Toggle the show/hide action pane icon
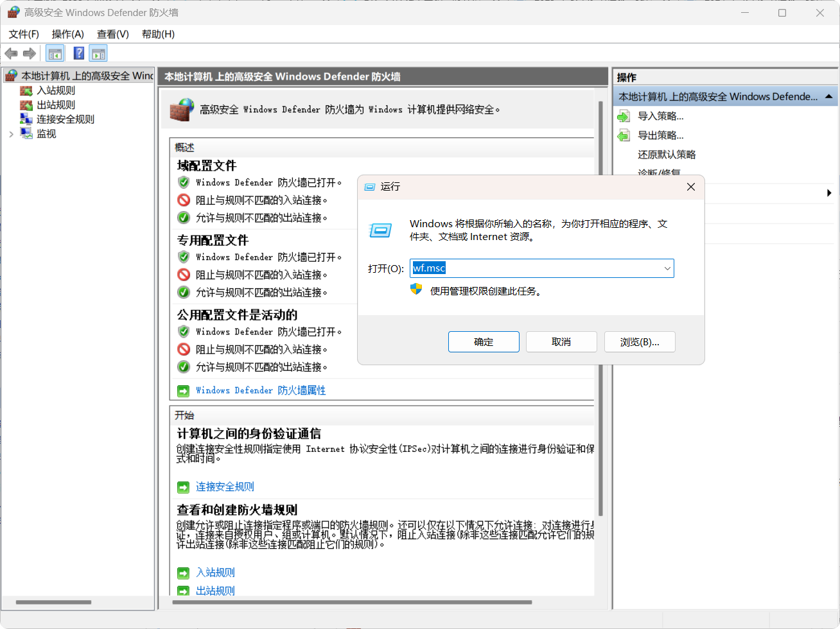 click(x=98, y=53)
